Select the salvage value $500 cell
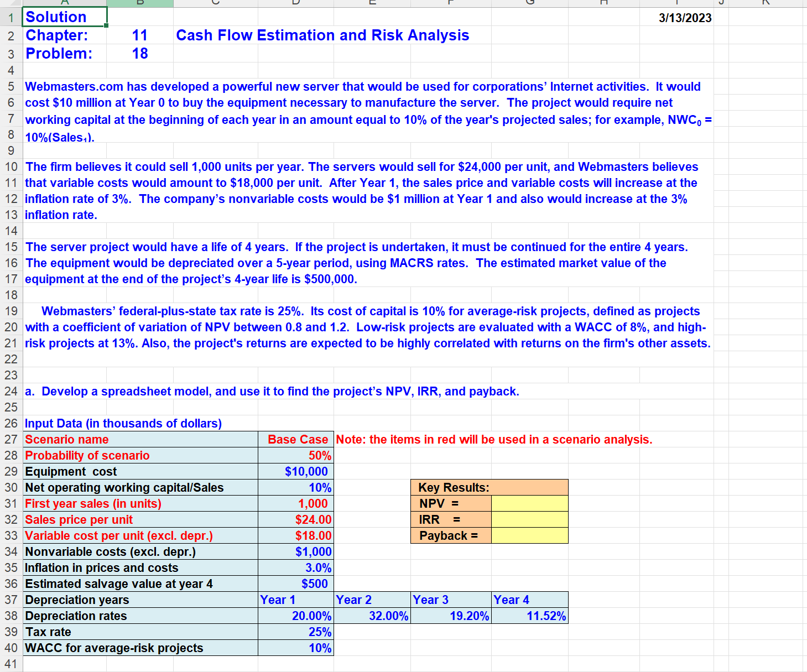807x672 pixels. coord(296,584)
